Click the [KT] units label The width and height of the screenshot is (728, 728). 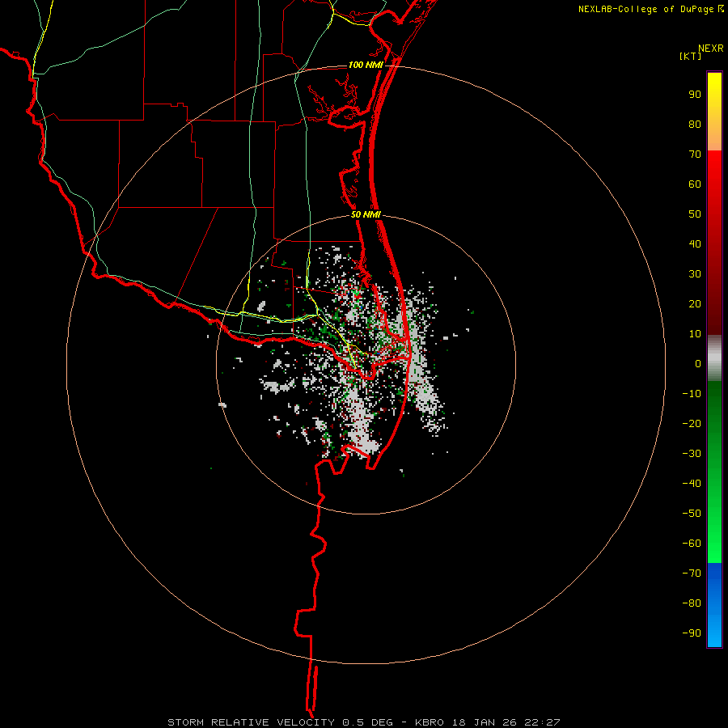(x=690, y=56)
